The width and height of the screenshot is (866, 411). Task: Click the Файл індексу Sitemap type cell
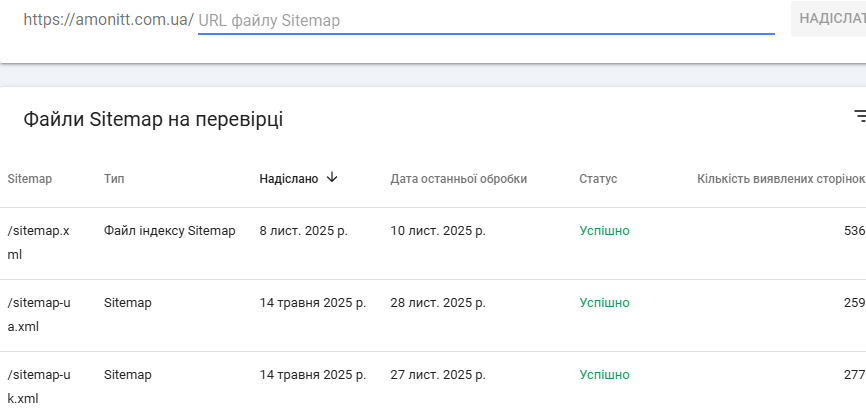(169, 231)
